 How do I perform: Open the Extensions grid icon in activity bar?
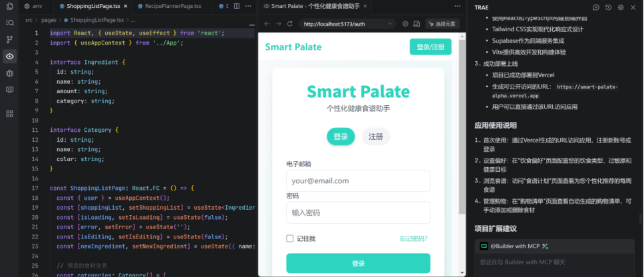pyautogui.click(x=9, y=113)
